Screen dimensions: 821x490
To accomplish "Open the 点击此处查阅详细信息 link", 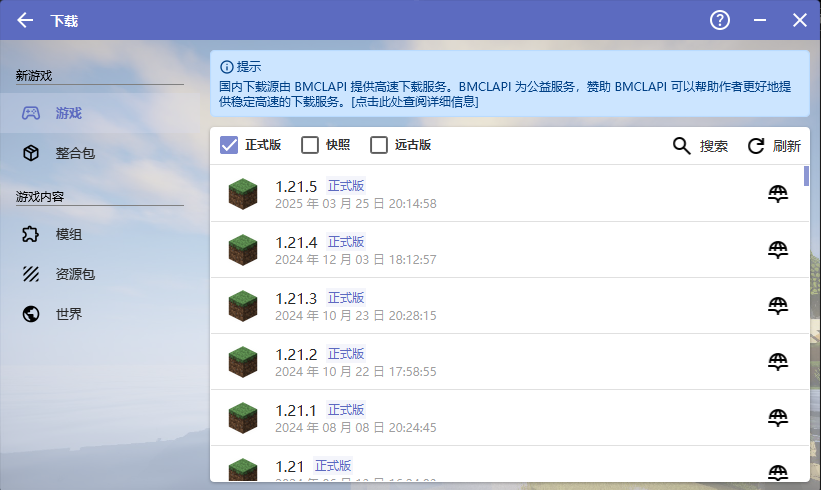I will (415, 102).
